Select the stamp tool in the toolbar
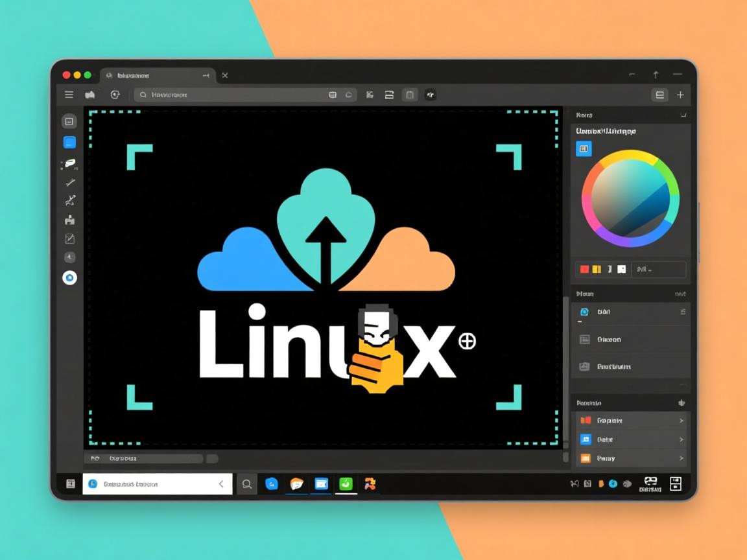747x560 pixels. (69, 220)
